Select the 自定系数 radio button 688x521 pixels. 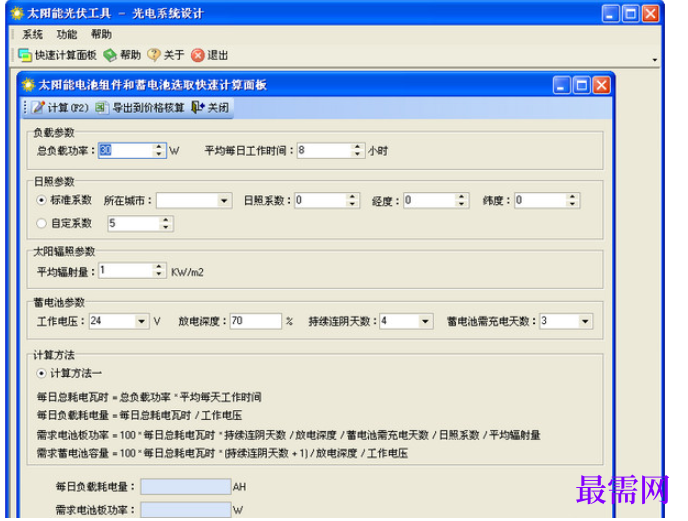41,223
